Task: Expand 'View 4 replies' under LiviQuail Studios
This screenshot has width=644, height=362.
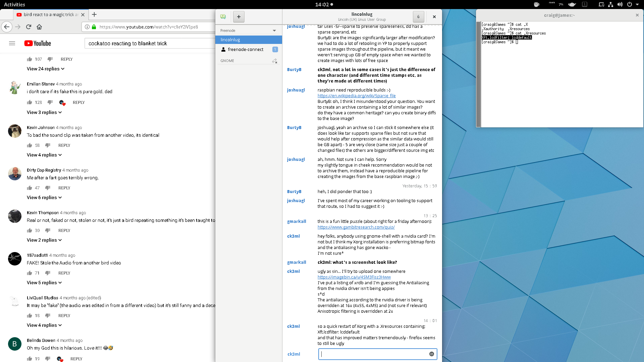Action: click(44, 325)
